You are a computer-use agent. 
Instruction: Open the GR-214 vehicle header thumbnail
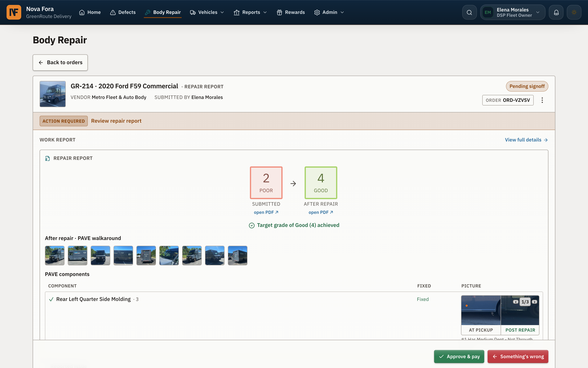(53, 94)
